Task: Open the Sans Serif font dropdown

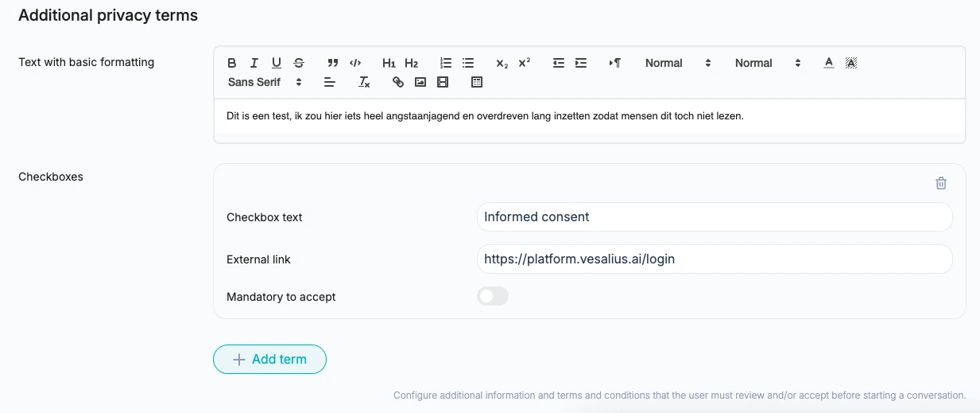Action: click(x=265, y=82)
